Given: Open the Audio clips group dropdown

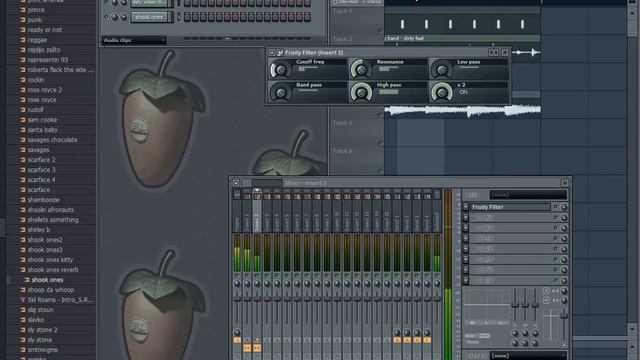Looking at the screenshot, I should pos(134,40).
